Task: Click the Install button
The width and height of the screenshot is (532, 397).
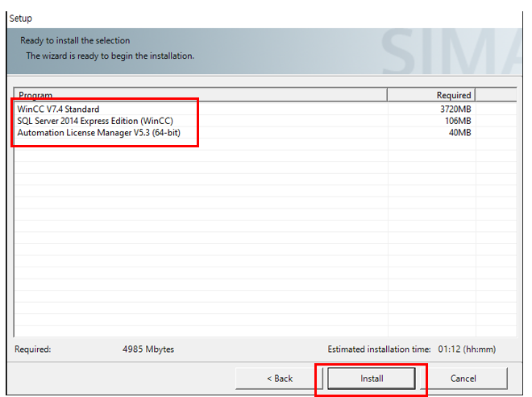Action: coord(371,378)
